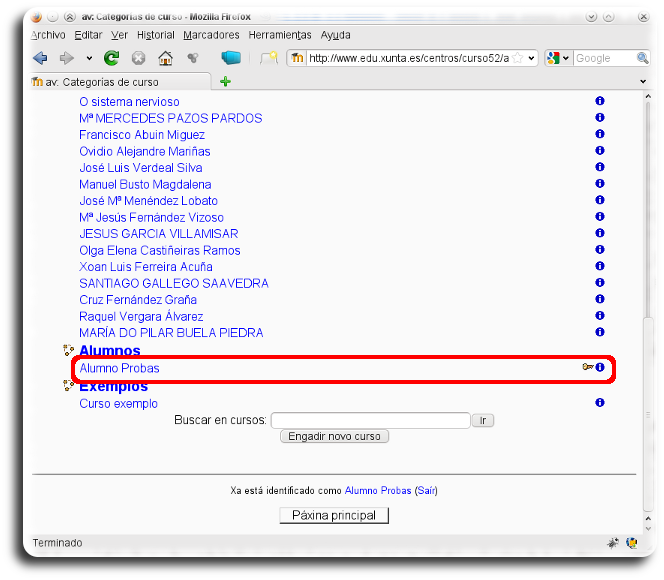Image resolution: width=664 pixels, height=580 pixels.
Task: Reload the page with the green refresh icon
Action: point(112,58)
